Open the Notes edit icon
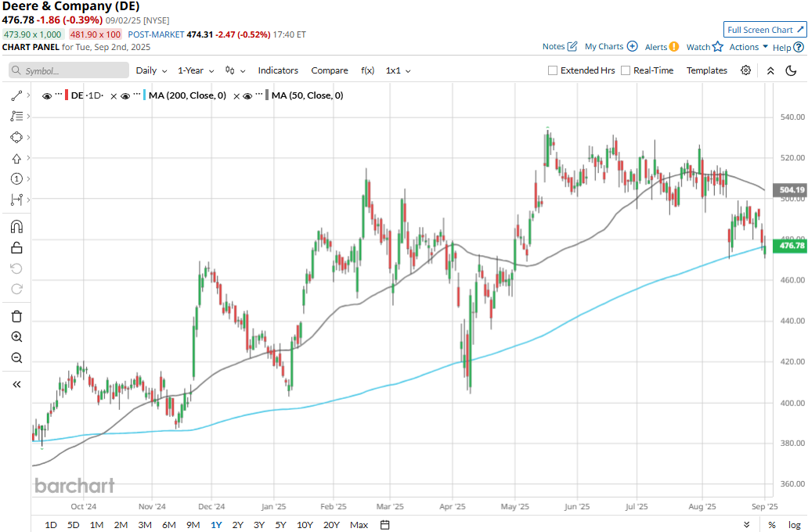This screenshot has height=532, width=808. (x=572, y=46)
